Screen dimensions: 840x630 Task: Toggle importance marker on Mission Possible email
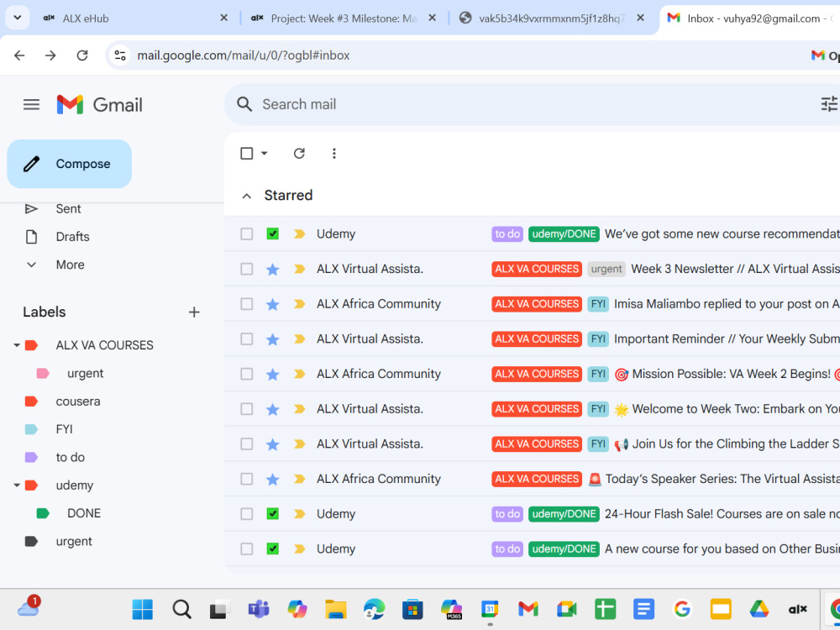(x=300, y=374)
